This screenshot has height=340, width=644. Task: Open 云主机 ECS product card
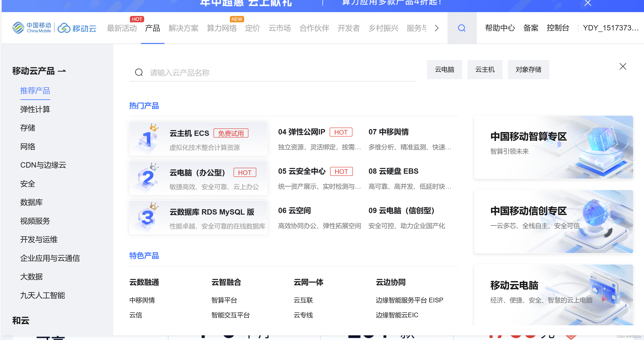tap(198, 139)
